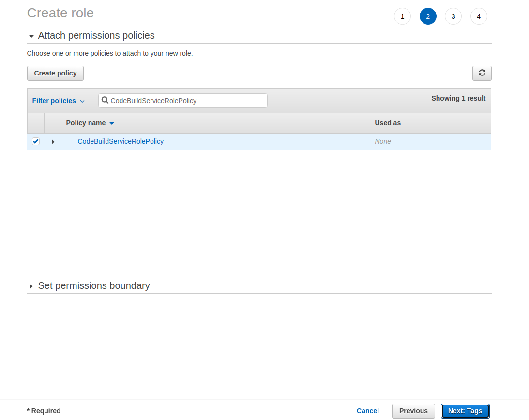529x420 pixels.
Task: Jump to step 3 of wizard
Action: (453, 16)
